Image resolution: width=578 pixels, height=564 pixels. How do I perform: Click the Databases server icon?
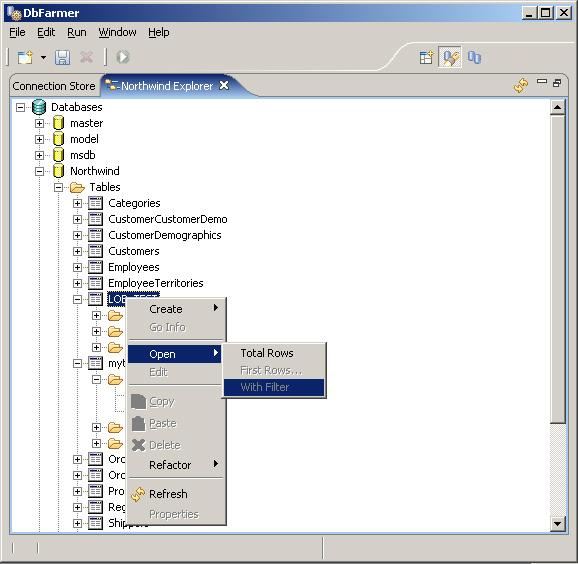[39, 107]
